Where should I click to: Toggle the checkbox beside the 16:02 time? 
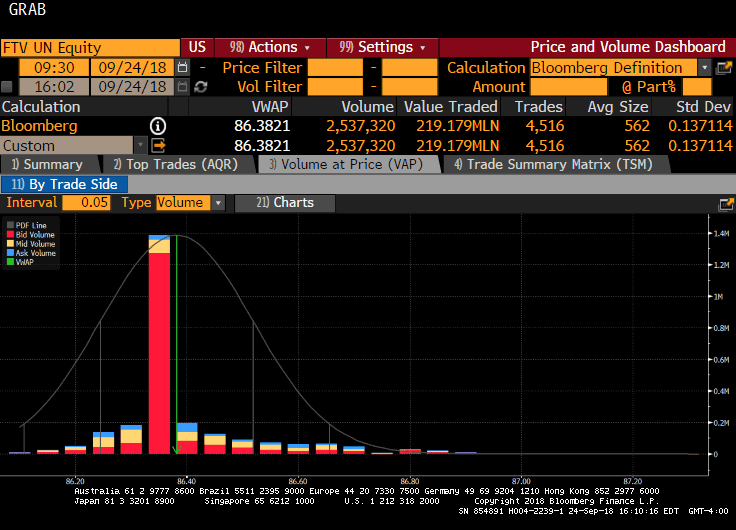[8, 87]
